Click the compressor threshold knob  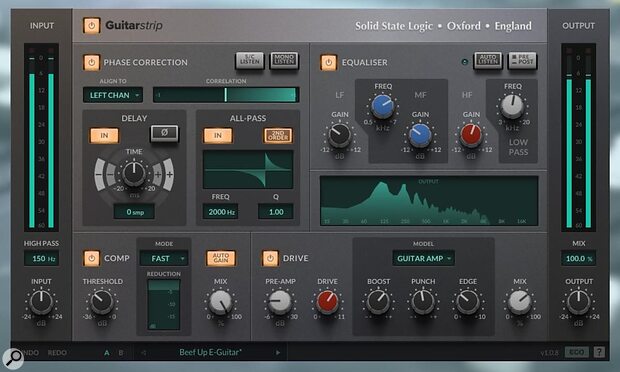102,302
